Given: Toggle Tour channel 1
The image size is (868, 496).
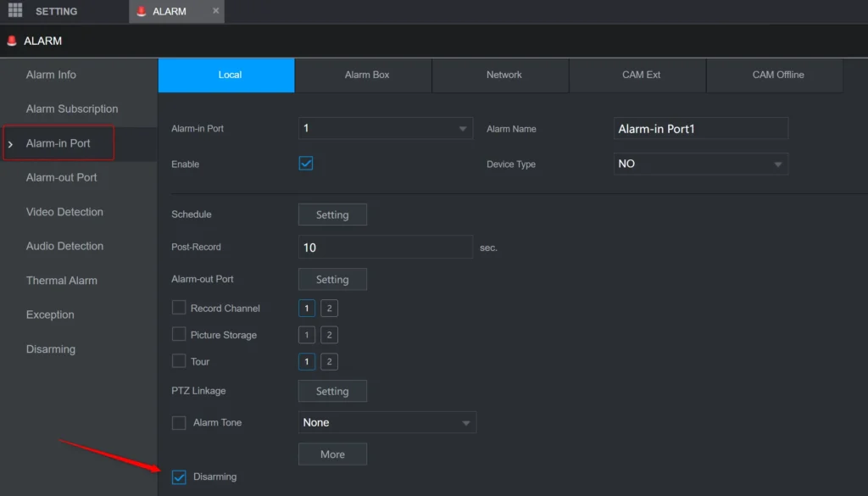Looking at the screenshot, I should coord(307,361).
